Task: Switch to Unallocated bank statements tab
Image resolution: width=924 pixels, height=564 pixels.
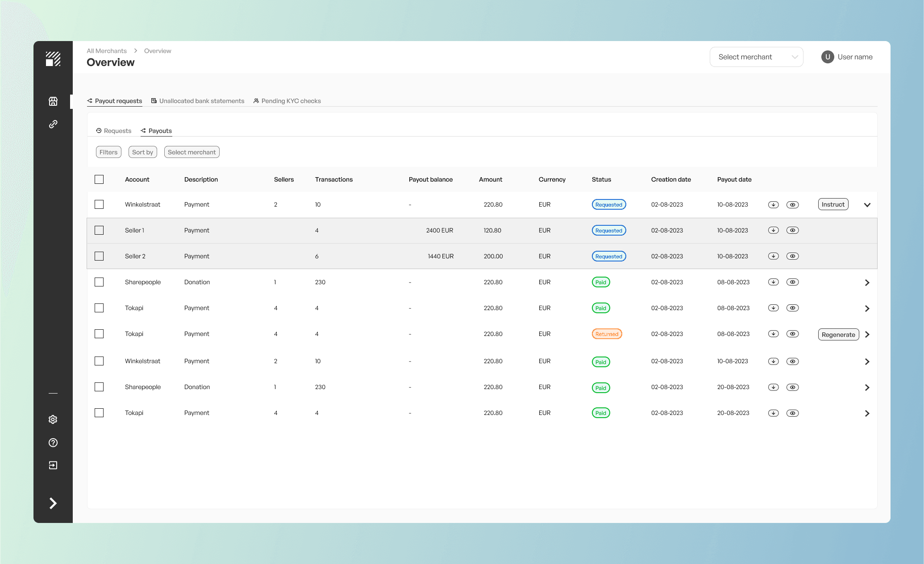Action: 198,101
